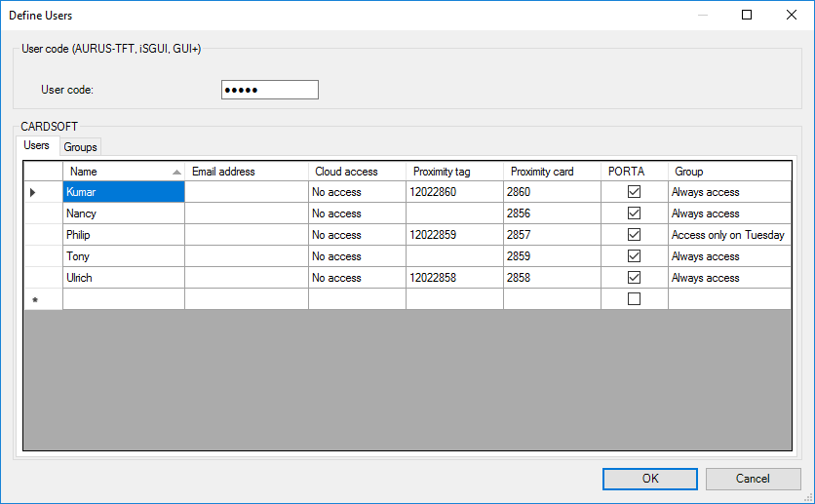Image resolution: width=815 pixels, height=504 pixels.
Task: Click the User code password field
Action: [x=269, y=90]
